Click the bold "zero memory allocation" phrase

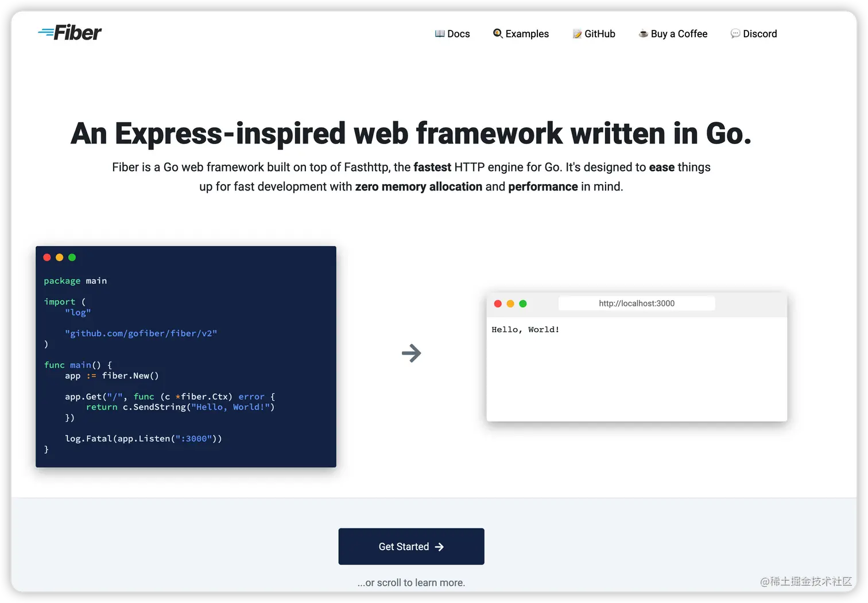[x=418, y=186]
